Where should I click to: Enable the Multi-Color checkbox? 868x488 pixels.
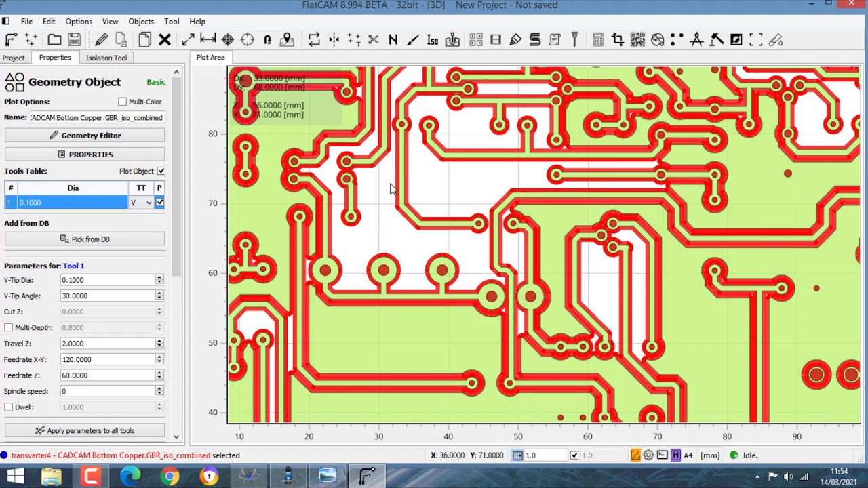click(122, 102)
